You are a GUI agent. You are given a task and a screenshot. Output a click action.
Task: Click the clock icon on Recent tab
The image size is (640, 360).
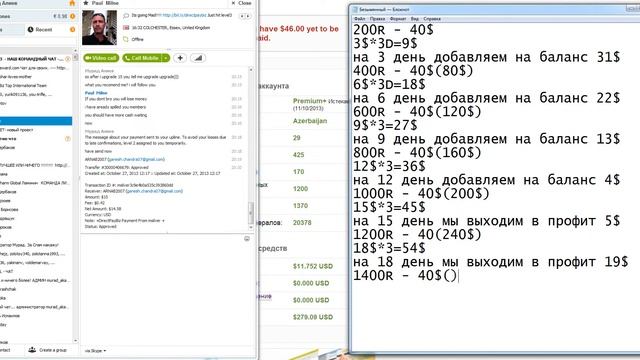30,29
